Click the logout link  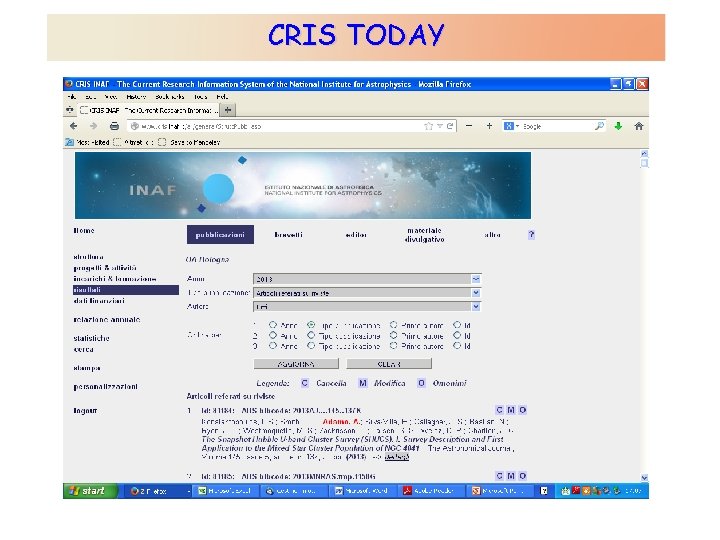click(x=85, y=411)
